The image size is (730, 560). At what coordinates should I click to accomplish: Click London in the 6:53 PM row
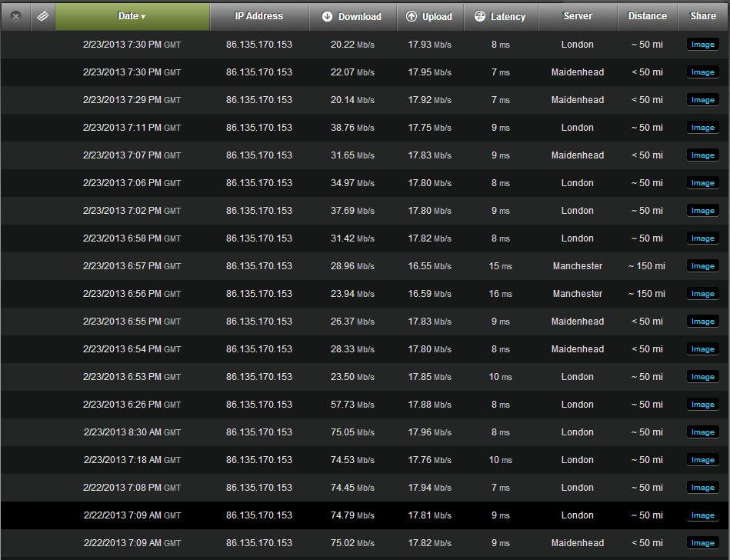click(577, 377)
